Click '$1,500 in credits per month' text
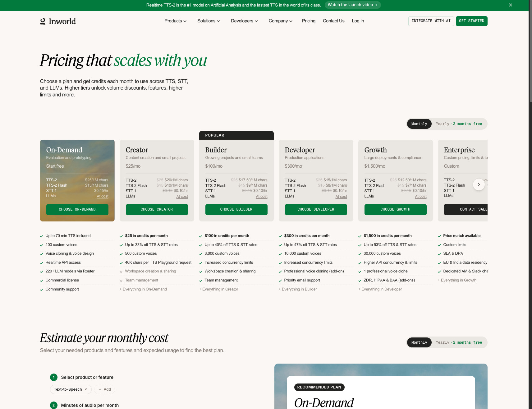 (x=388, y=236)
